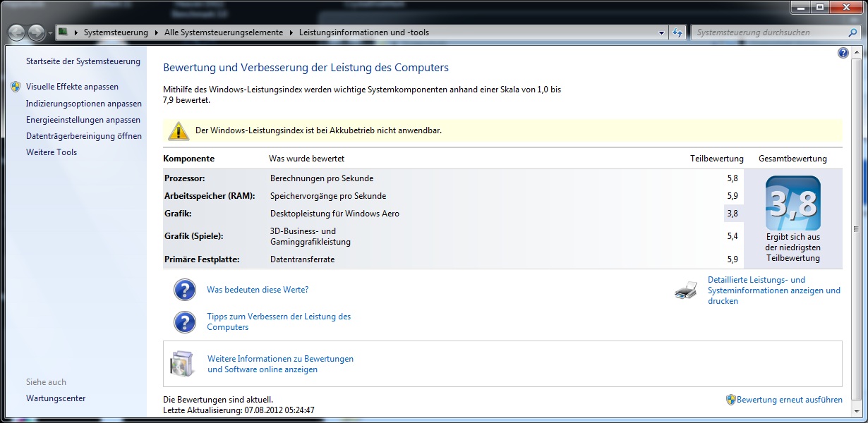Click Letzte Aktualisierung timestamp text
868x423 pixels.
point(239,410)
